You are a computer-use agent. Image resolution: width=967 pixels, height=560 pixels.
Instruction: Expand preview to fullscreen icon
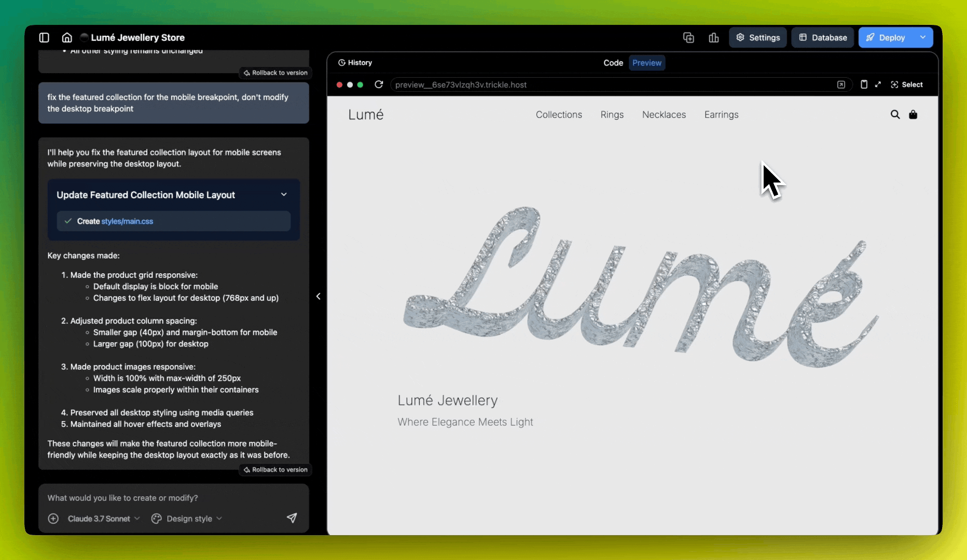coord(878,85)
